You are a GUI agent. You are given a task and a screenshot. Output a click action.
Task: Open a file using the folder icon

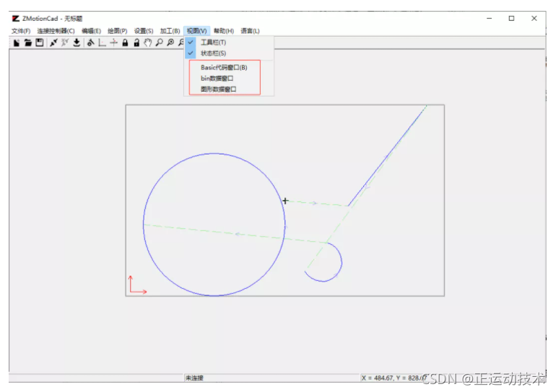point(28,43)
